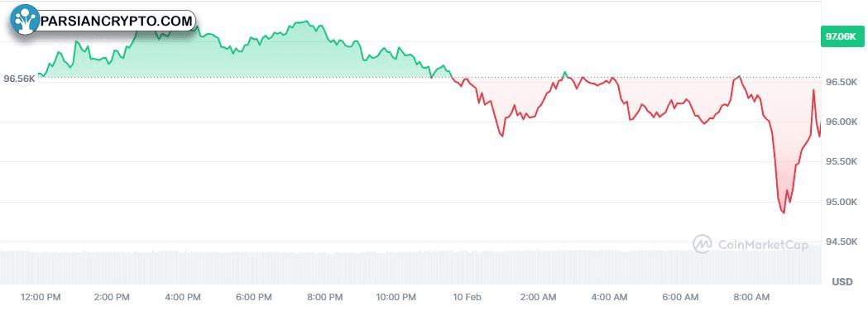Image resolution: width=868 pixels, height=311 pixels.
Task: Select the 6:00 PM time axis label
Action: [x=253, y=298]
